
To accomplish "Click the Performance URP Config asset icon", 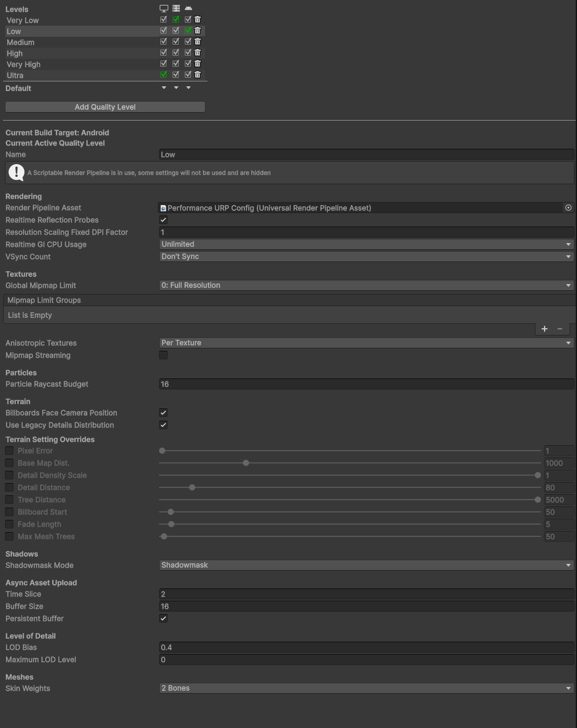I will click(x=163, y=208).
